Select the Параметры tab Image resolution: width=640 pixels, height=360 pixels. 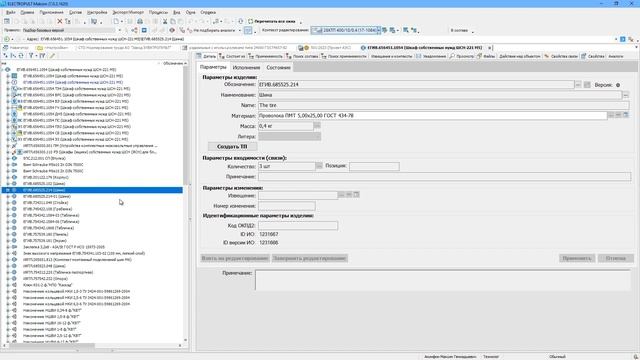(213, 67)
